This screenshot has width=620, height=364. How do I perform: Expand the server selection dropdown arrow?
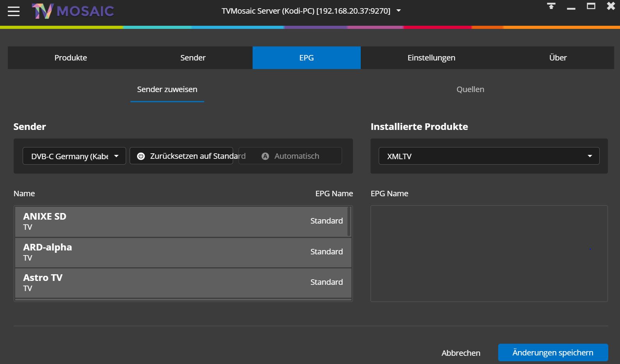tap(399, 11)
